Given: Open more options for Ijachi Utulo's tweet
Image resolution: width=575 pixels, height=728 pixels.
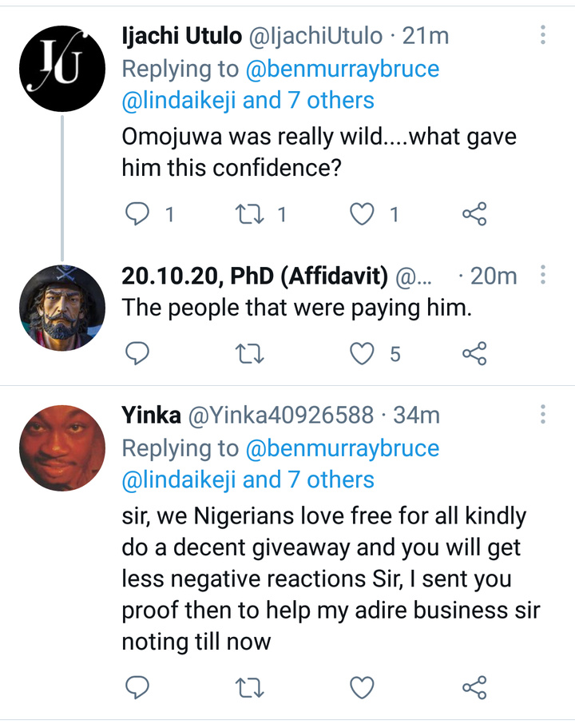Looking at the screenshot, I should pos(542,35).
